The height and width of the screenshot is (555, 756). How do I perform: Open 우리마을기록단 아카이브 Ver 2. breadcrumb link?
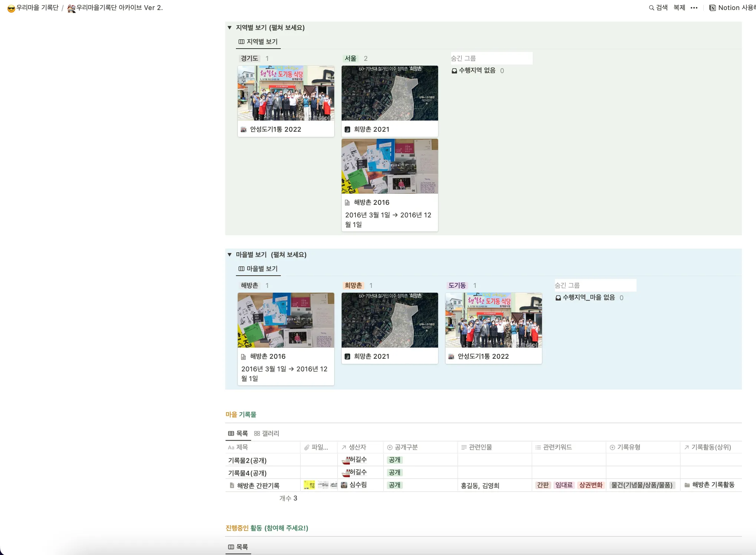pyautogui.click(x=115, y=8)
